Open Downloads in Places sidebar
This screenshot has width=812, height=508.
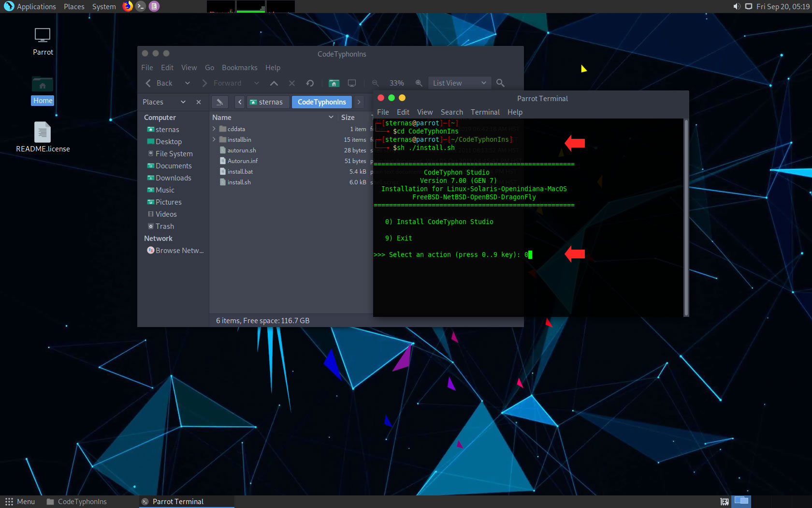(173, 178)
